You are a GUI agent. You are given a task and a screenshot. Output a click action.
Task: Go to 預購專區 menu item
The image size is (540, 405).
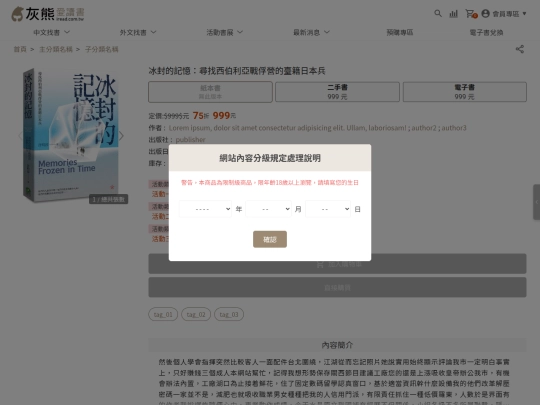(399, 32)
